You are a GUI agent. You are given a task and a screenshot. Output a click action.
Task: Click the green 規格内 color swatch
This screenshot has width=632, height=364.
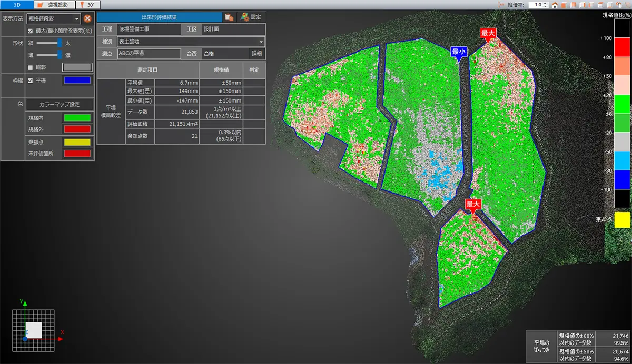tap(76, 118)
